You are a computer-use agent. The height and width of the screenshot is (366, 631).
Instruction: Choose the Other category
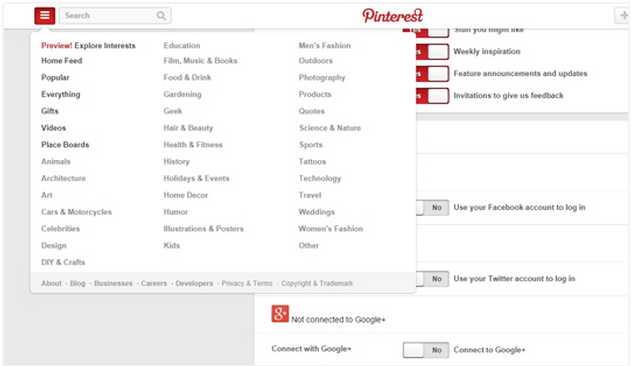(309, 246)
